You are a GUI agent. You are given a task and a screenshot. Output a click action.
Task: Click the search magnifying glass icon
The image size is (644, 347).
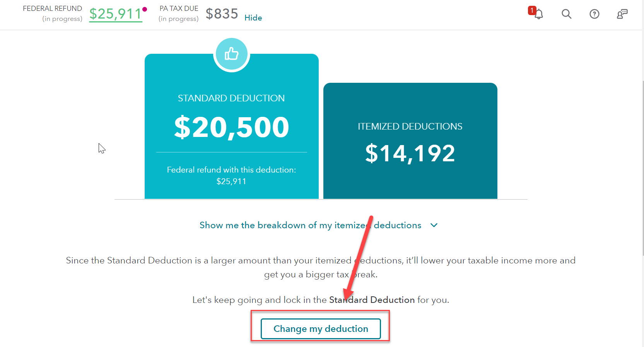(566, 14)
